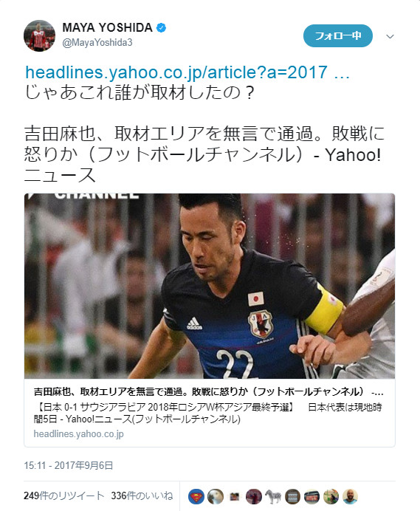Open the knitted pattern liker avatar
The width and height of the screenshot is (420, 511).
[x=292, y=497]
